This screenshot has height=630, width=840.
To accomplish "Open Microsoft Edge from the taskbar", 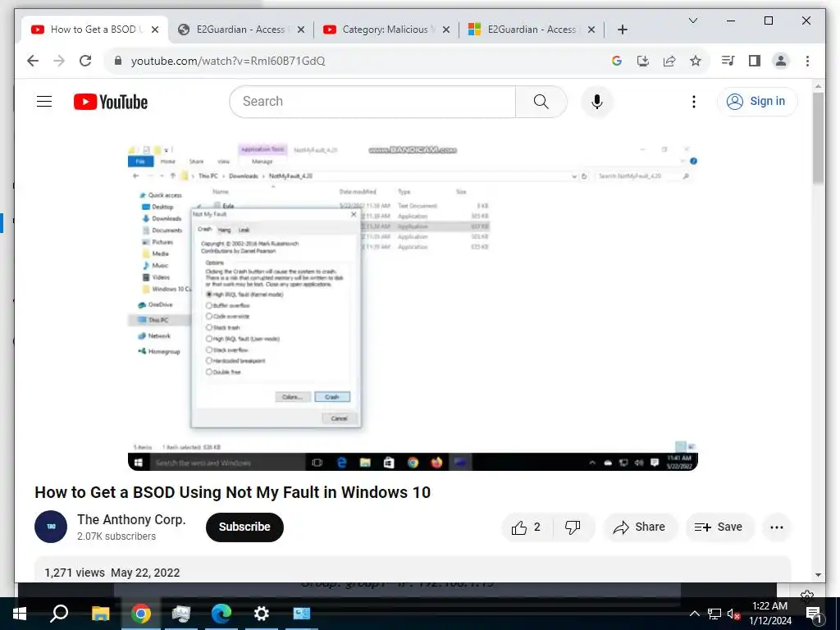I will (x=221, y=614).
